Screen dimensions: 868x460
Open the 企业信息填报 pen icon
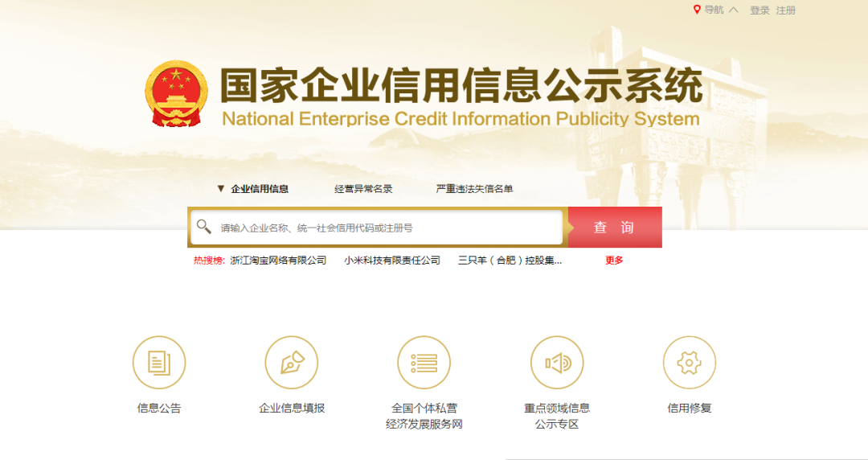tap(292, 363)
